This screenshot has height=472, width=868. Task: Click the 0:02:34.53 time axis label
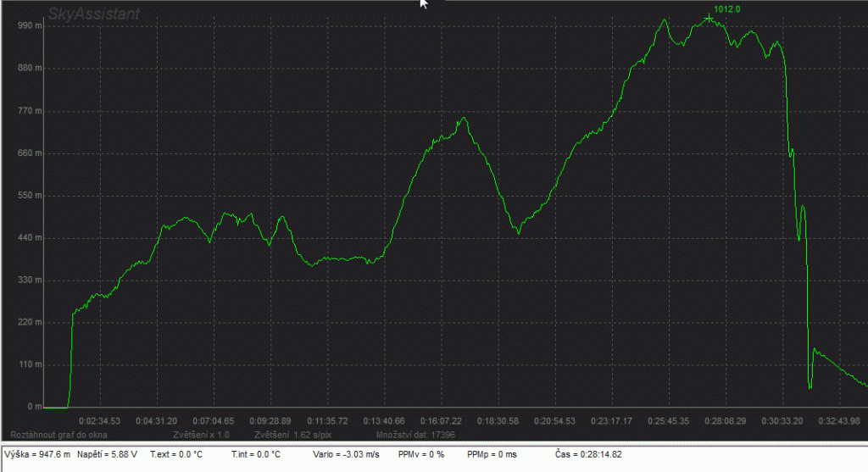[100, 420]
